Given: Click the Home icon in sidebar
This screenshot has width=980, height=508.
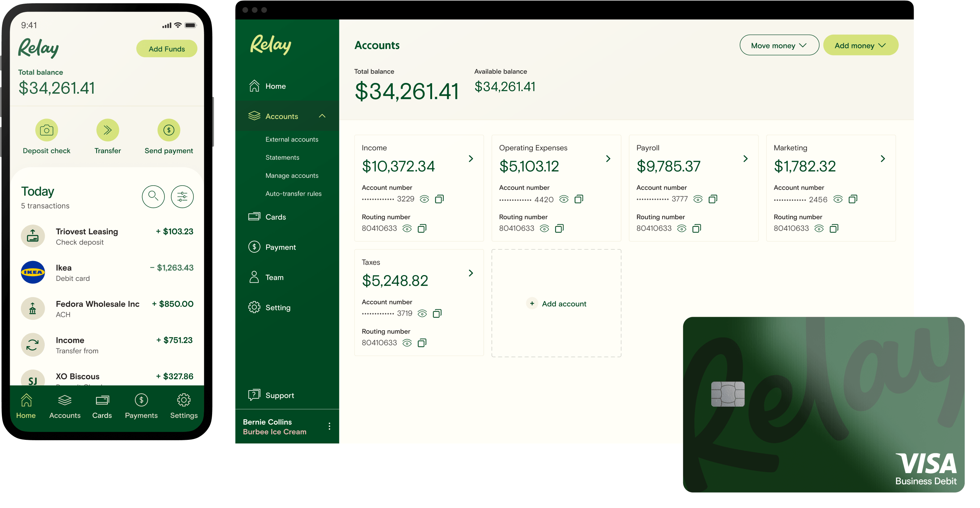Looking at the screenshot, I should [x=254, y=85].
